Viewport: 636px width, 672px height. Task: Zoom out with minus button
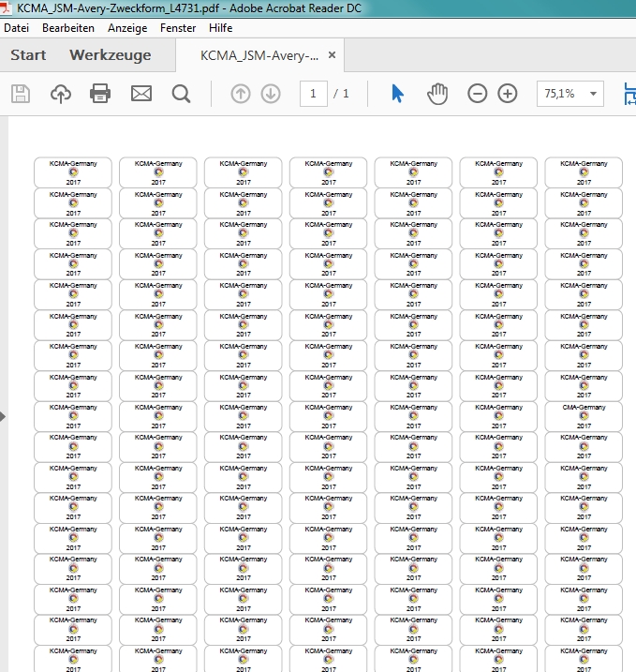(x=477, y=94)
